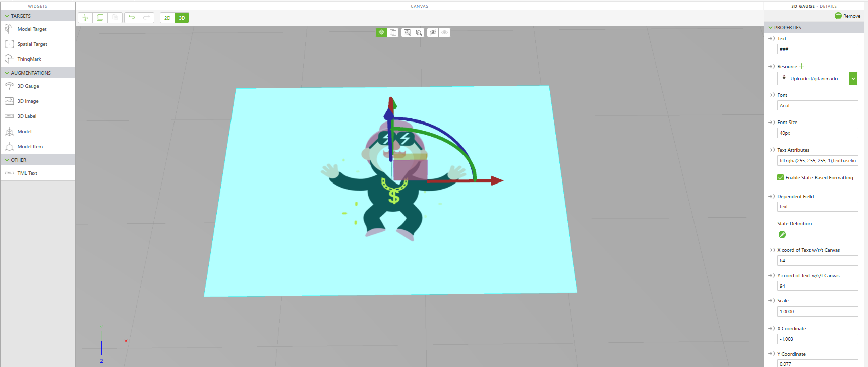Redo the last canvas action

[x=147, y=18]
